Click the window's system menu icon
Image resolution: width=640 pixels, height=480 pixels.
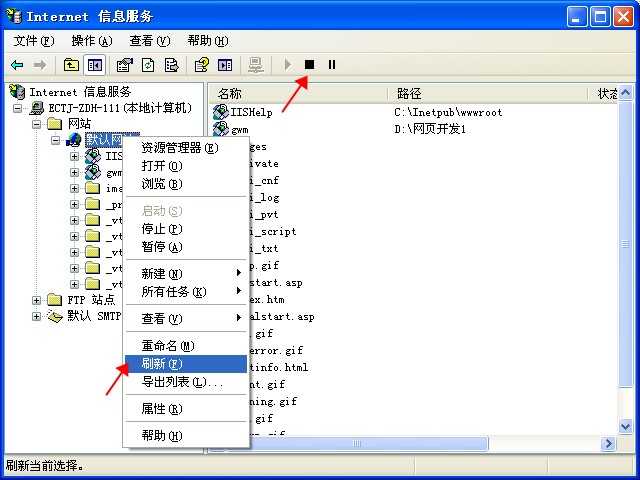[x=14, y=16]
